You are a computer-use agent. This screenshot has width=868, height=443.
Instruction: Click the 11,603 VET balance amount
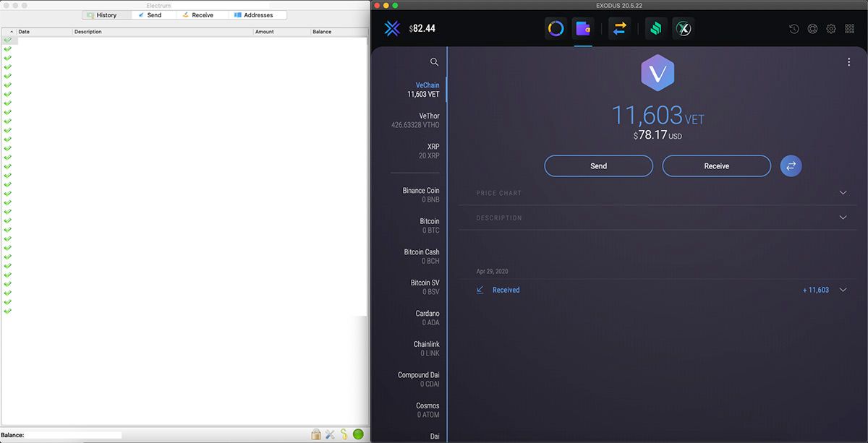point(658,116)
